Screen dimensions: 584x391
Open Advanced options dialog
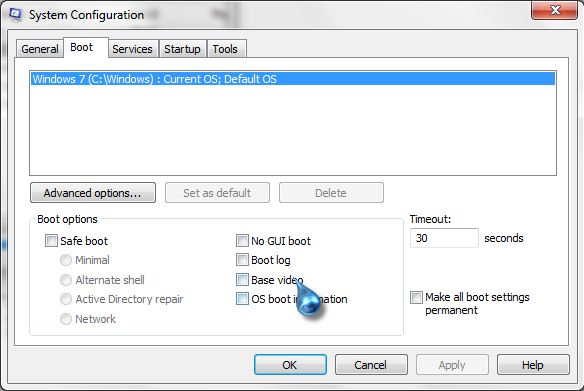click(93, 193)
